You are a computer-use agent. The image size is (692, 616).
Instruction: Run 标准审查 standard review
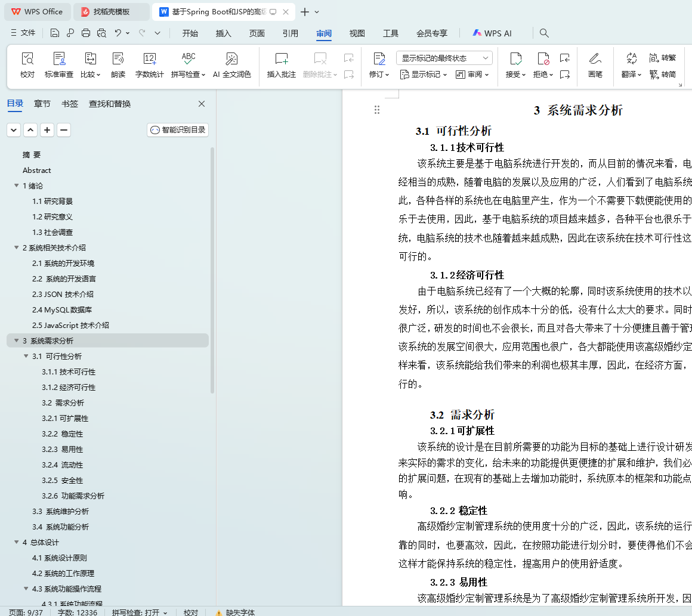(x=58, y=65)
